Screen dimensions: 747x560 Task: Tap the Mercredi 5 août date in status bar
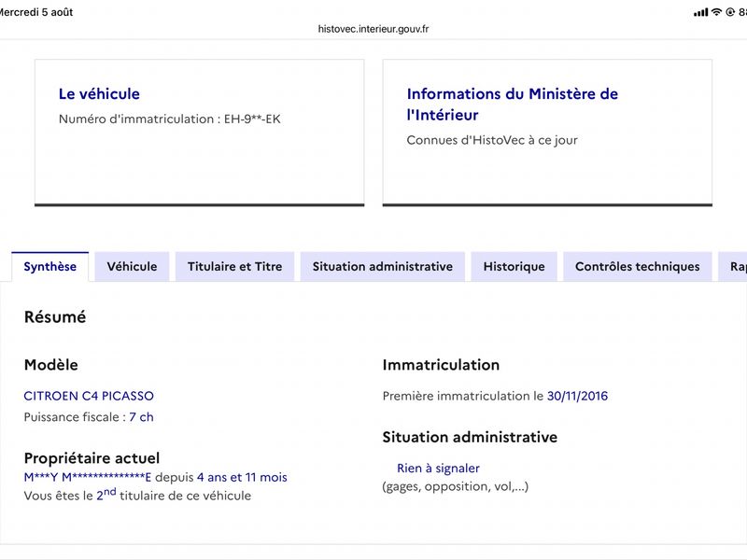36,12
